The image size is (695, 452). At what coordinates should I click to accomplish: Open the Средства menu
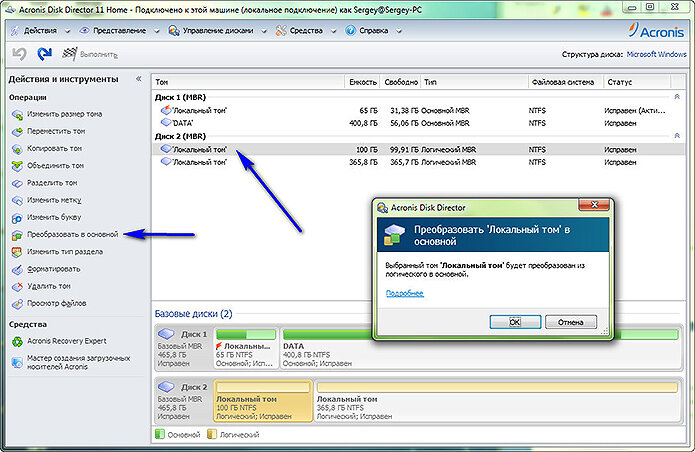pyautogui.click(x=306, y=31)
